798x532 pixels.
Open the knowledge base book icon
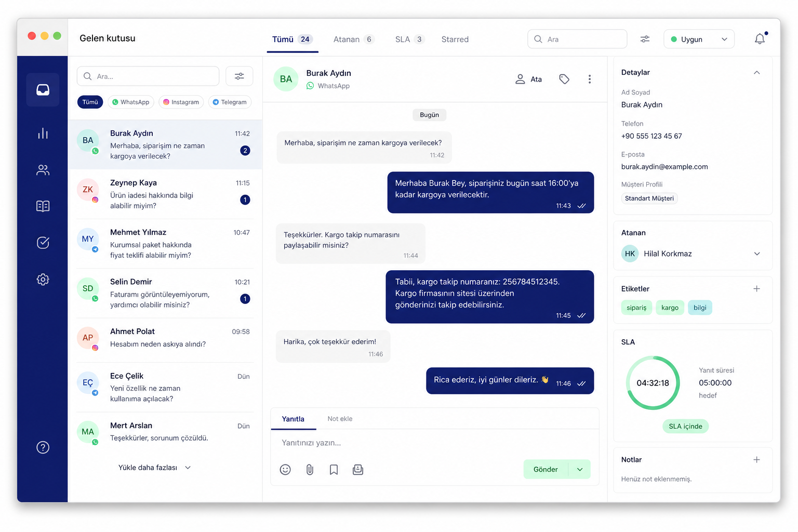coord(43,206)
